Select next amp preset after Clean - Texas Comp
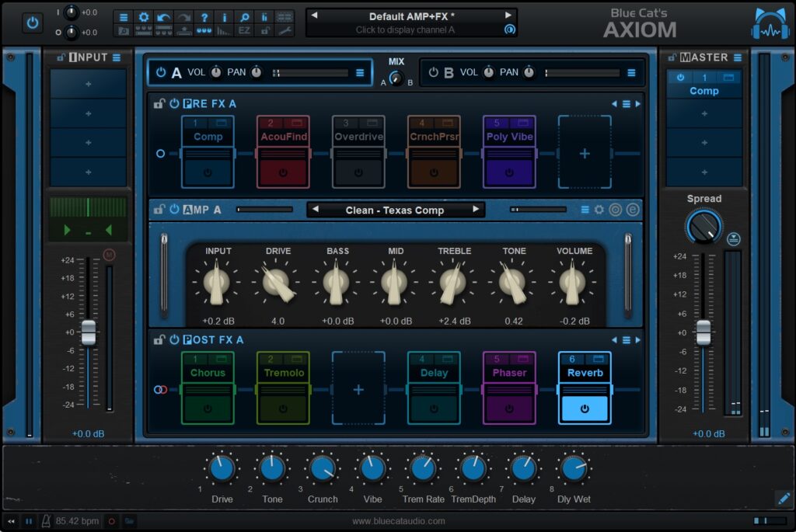This screenshot has width=796, height=532. click(x=476, y=209)
